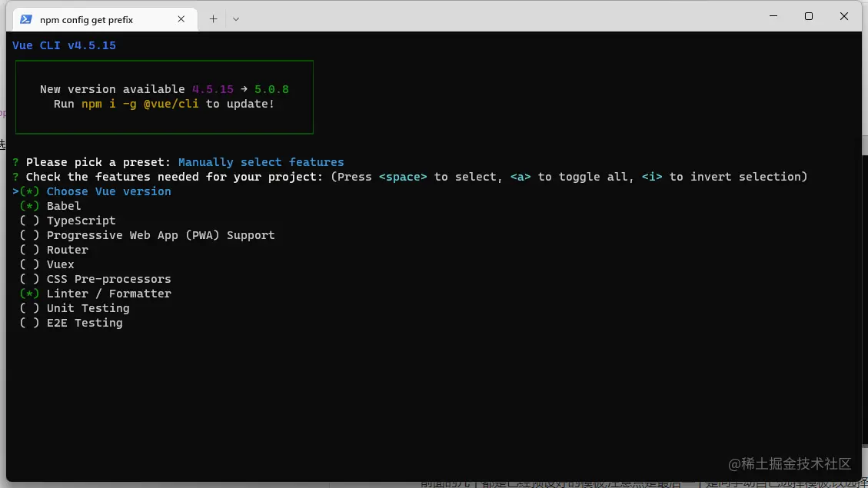Close the terminal window
Image resolution: width=868 pixels, height=488 pixels.
coord(843,16)
